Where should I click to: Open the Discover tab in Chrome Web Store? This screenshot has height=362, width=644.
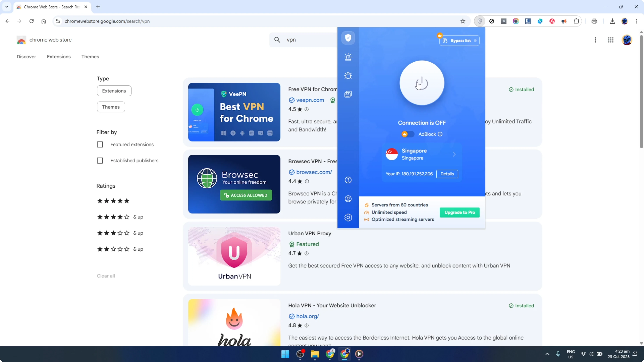(x=26, y=57)
